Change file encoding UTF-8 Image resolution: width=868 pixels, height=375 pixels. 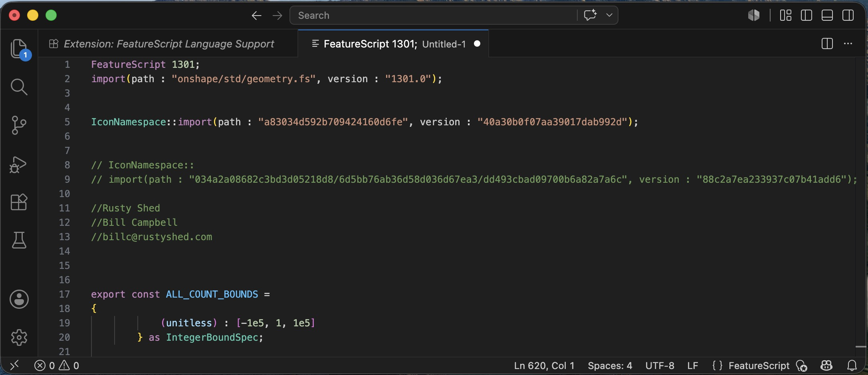coord(660,365)
